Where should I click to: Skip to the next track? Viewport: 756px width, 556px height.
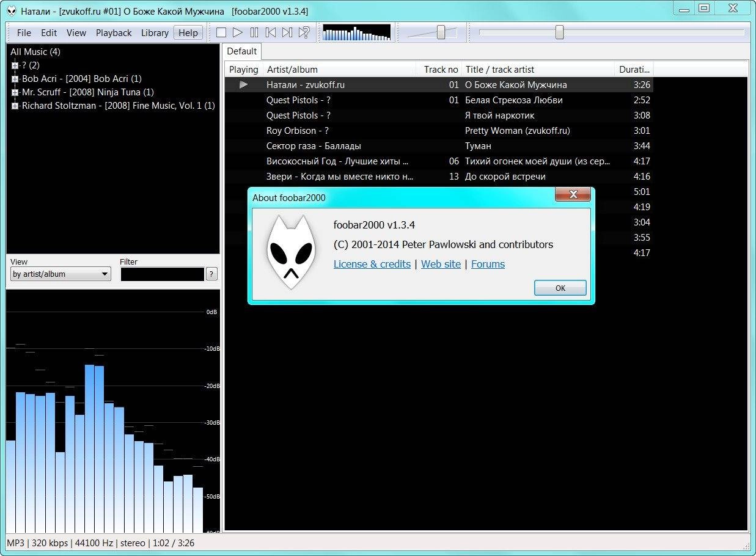pos(287,32)
